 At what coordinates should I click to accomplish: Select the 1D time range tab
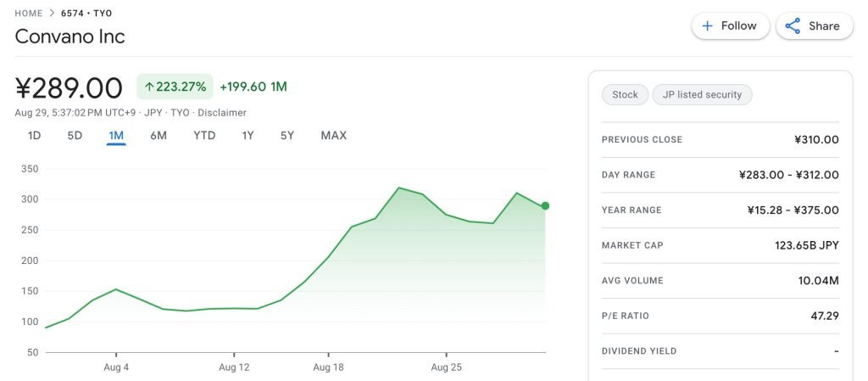[34, 136]
